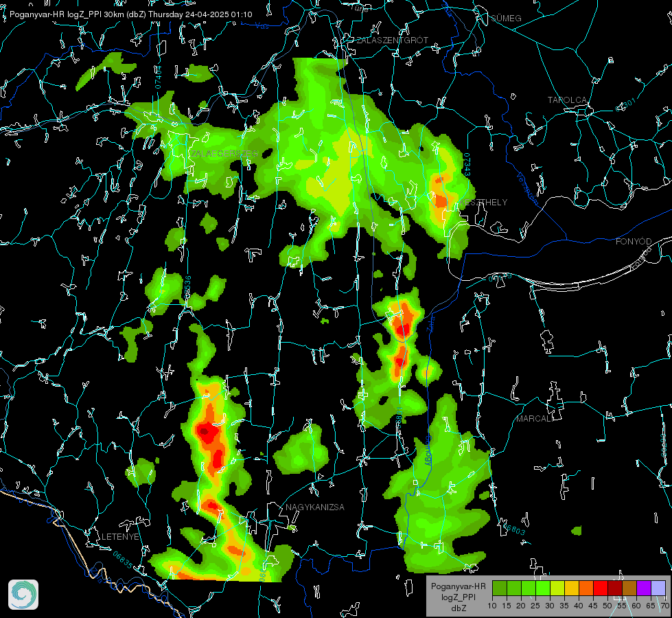Viewport: 672px width, 618px height.
Task: Click the 06536 road number label
Action: pos(187,287)
